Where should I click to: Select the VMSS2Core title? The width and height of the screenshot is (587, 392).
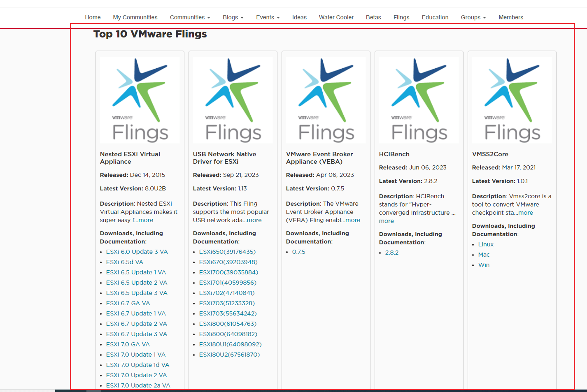click(490, 154)
